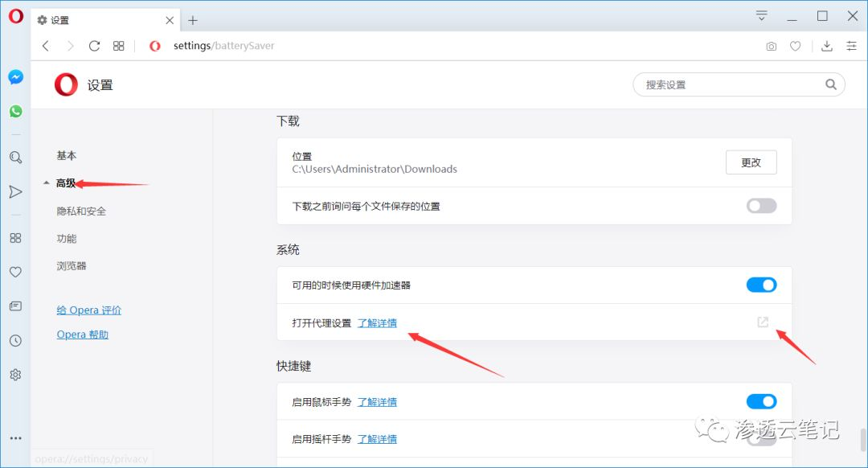The width and height of the screenshot is (868, 468).
Task: Open the Easy Setup sliders icon
Action: click(851, 46)
